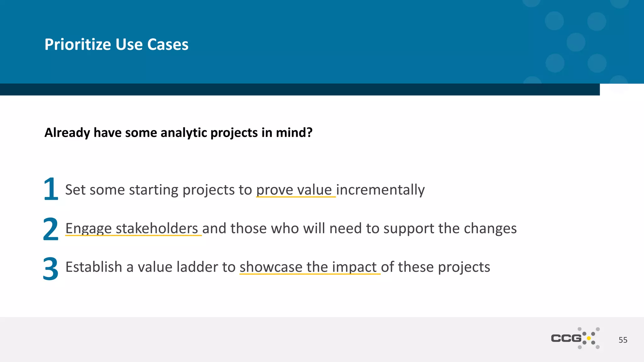Click the large blue number 2
The width and height of the screenshot is (644, 362).
pos(51,229)
